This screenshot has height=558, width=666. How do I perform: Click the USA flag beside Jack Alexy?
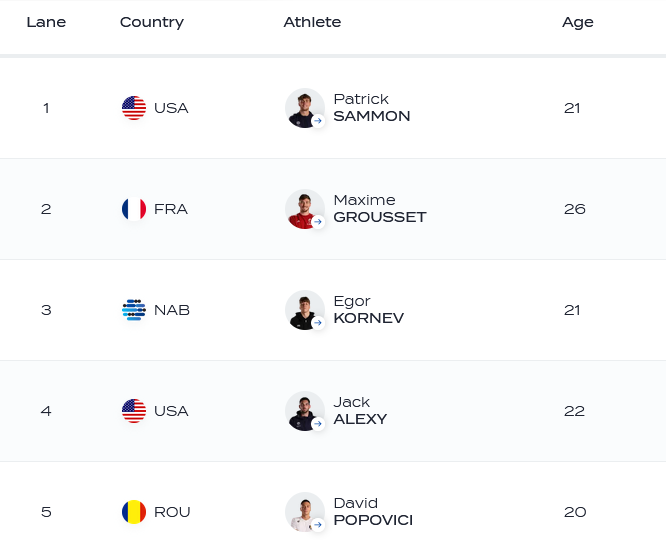tap(134, 411)
